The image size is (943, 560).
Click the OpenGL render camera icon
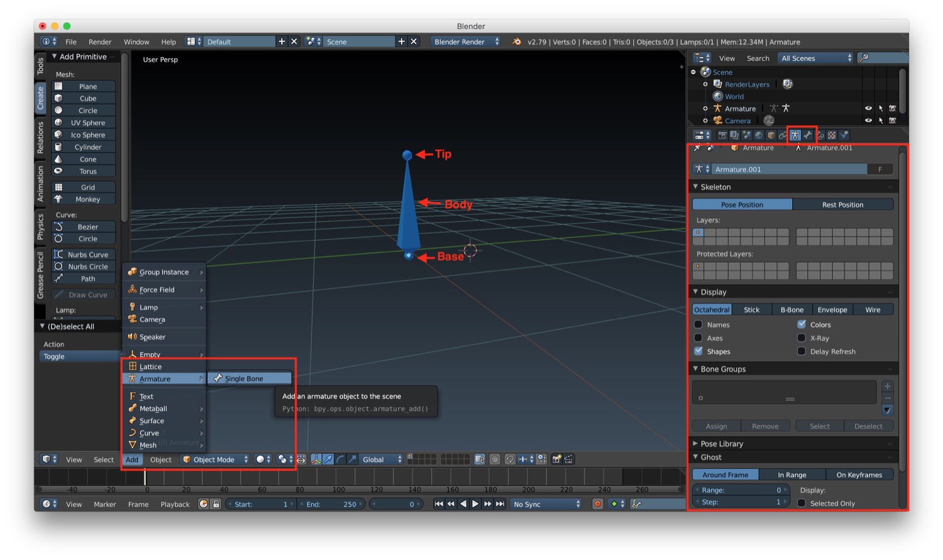[x=556, y=459]
